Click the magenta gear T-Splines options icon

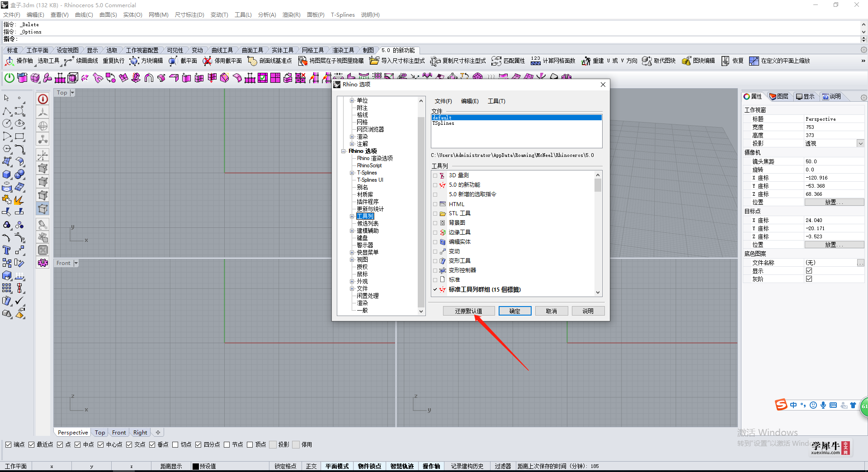43,263
